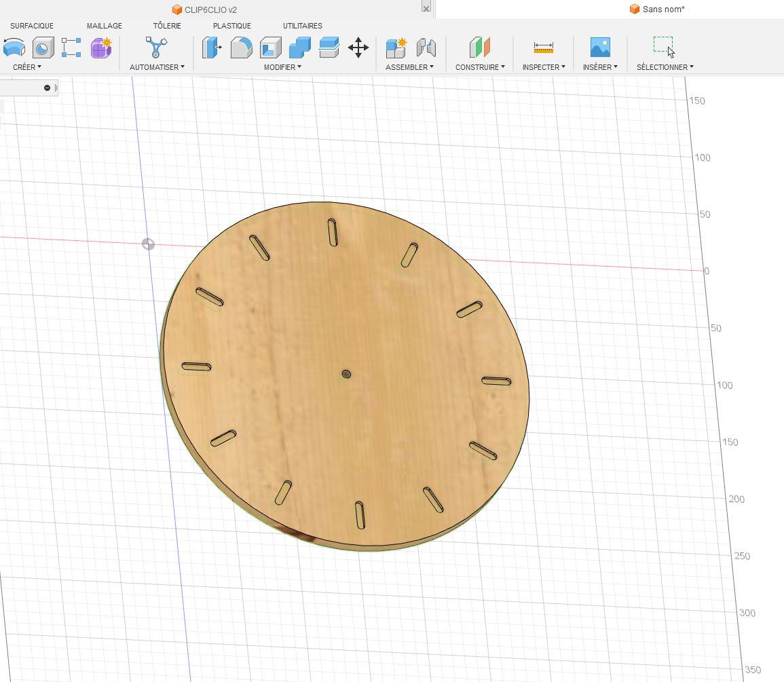
Task: Expand the MODIFIER dropdown
Action: click(x=281, y=67)
